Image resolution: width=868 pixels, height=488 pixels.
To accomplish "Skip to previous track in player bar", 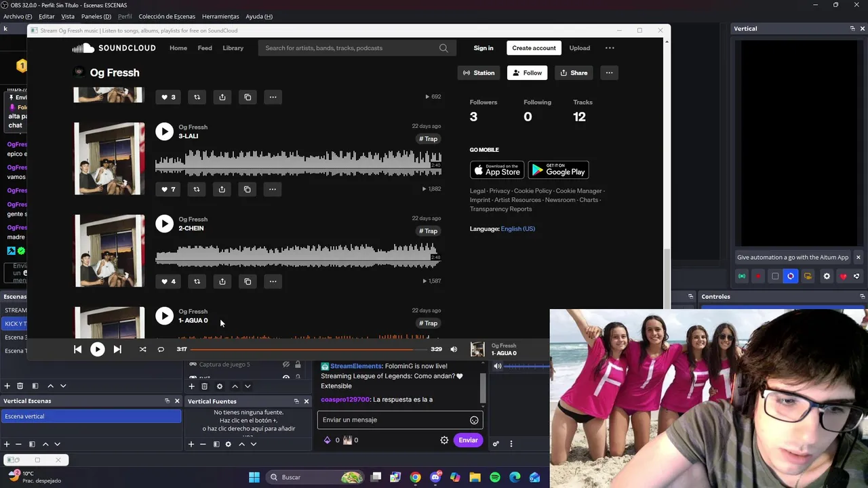I will (77, 349).
